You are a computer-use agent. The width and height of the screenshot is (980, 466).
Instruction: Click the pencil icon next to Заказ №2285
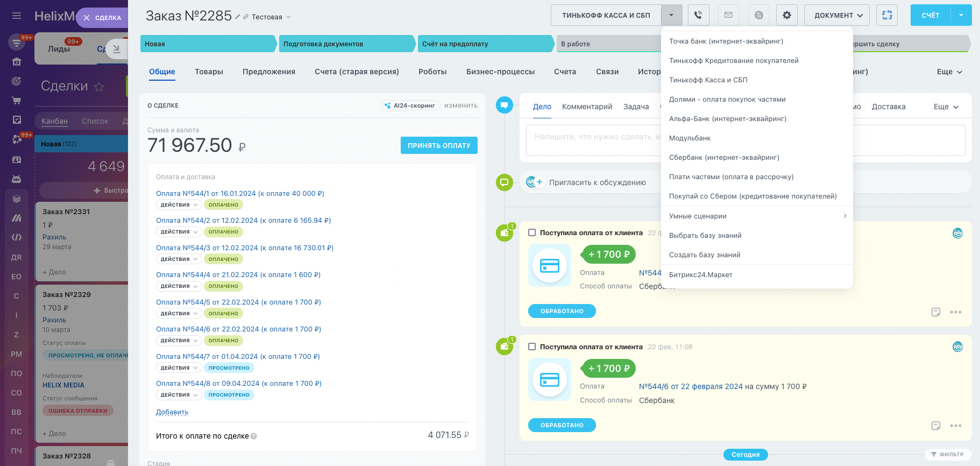pos(237,17)
